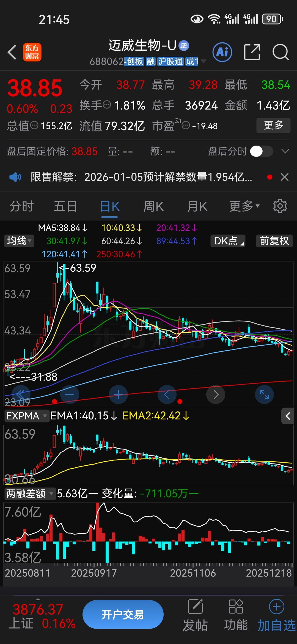The width and height of the screenshot is (297, 644).
Task: Tap the 更多 quote details button
Action: click(273, 125)
